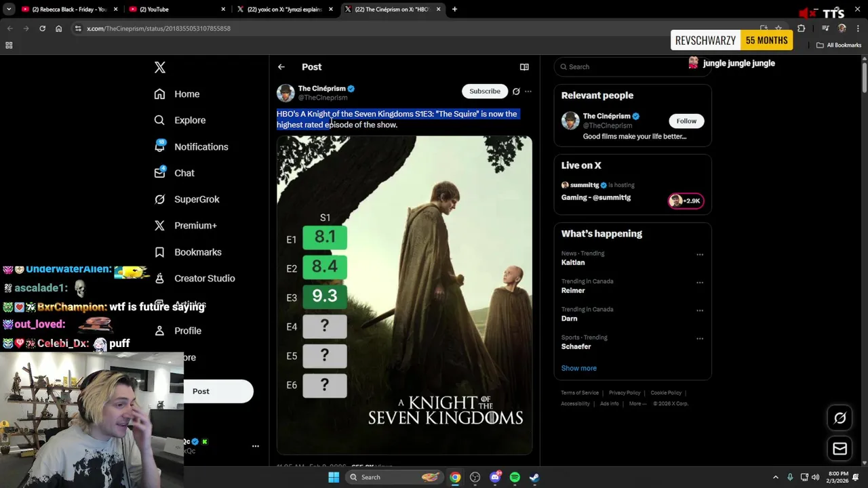Switch to the YouTube tab

(176, 9)
